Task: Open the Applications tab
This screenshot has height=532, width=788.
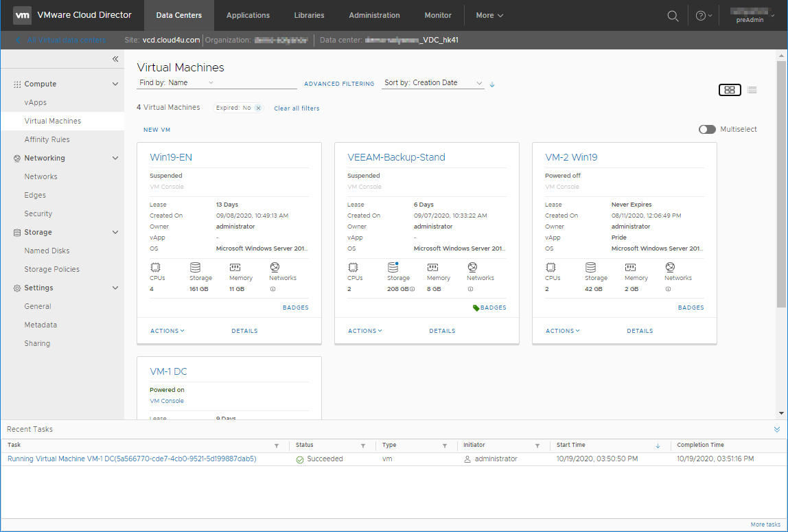Action: point(248,15)
